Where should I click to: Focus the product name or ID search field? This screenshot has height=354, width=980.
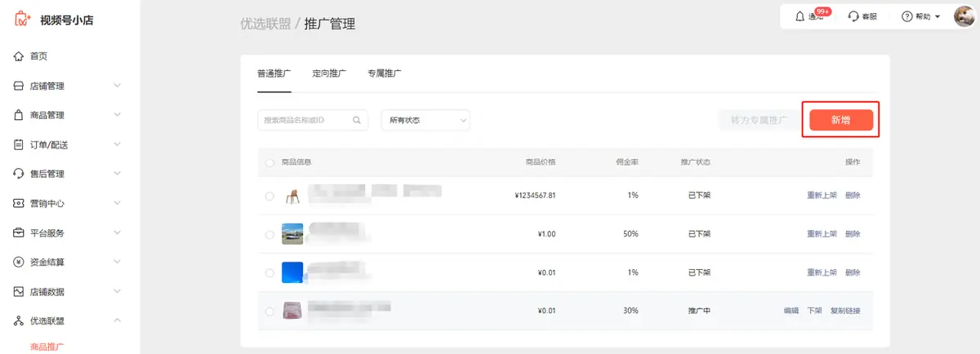click(x=313, y=120)
